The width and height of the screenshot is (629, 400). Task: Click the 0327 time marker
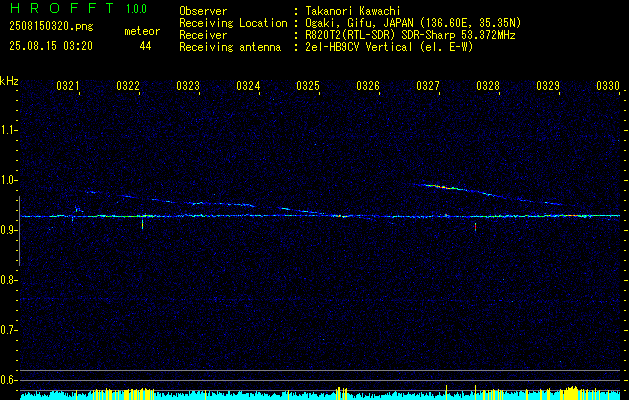[x=428, y=86]
